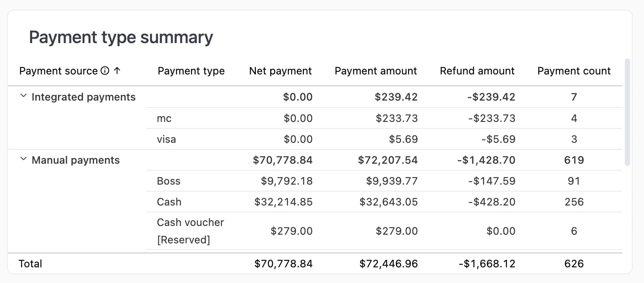Select the Cash voucher [Reserved] row
The image size is (644, 283).
(190, 231)
